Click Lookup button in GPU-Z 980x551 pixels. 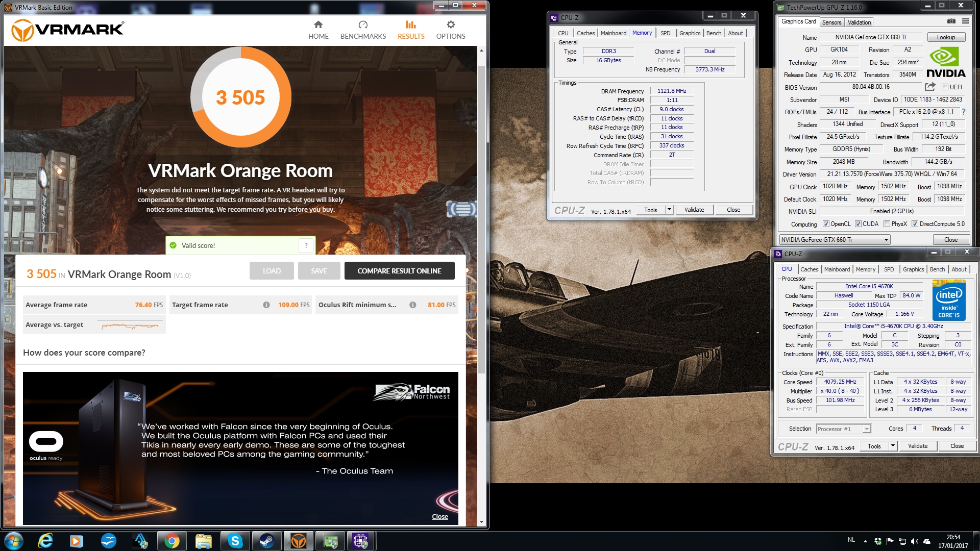click(945, 37)
